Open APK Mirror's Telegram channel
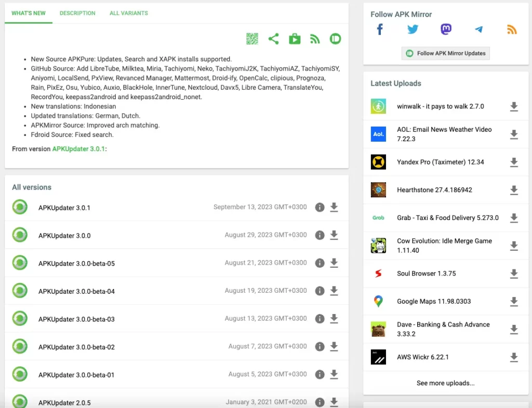 [478, 30]
